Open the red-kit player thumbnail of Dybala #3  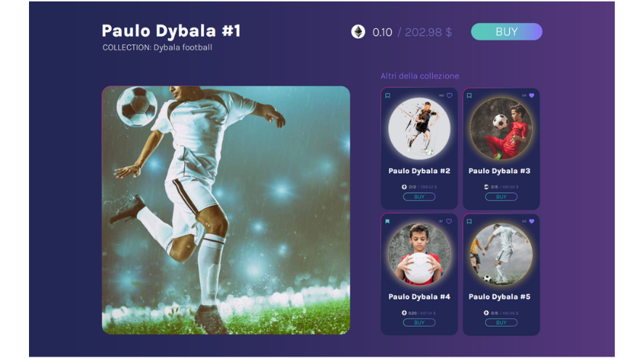click(x=501, y=128)
